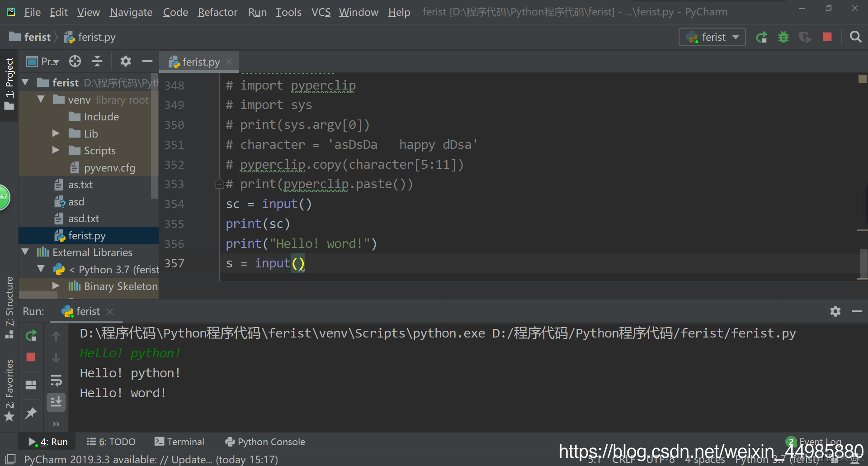The width and height of the screenshot is (868, 466).
Task: Open the File menu
Action: click(x=33, y=12)
